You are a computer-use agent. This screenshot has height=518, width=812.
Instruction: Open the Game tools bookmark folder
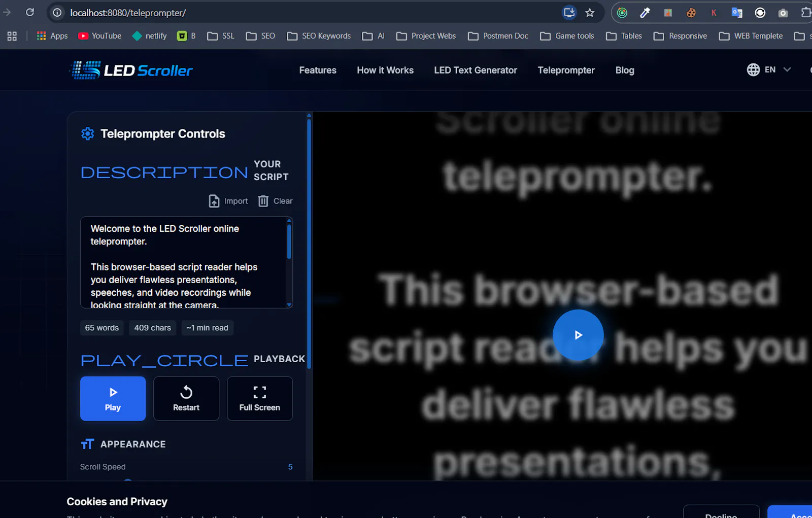[567, 36]
